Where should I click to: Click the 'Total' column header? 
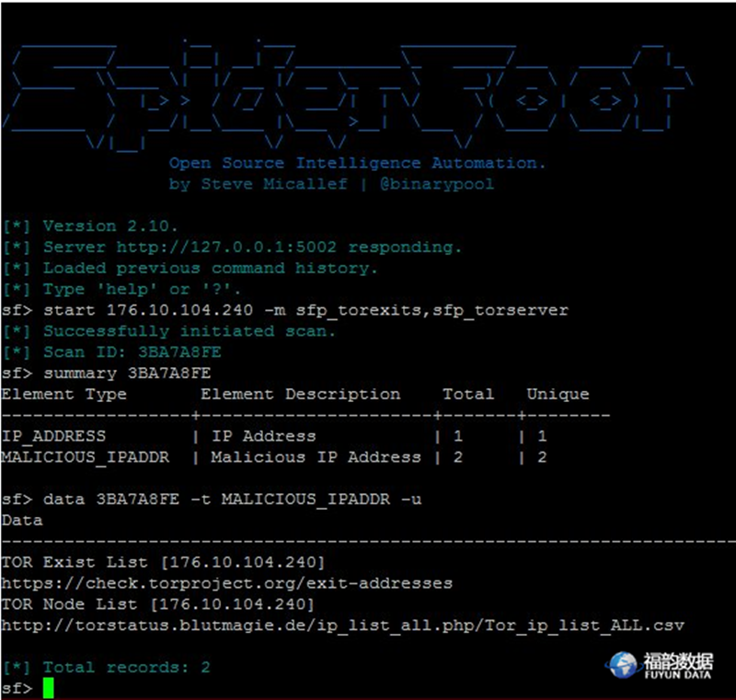[x=468, y=394]
